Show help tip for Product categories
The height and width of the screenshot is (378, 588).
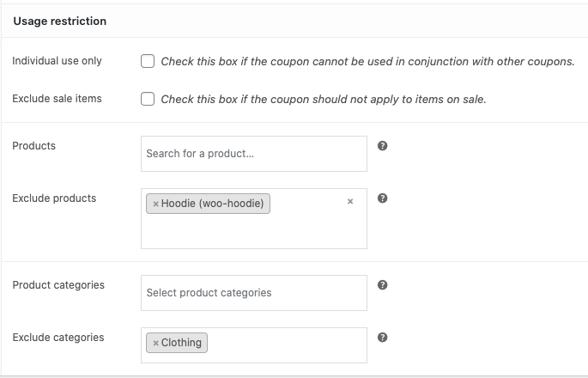click(x=383, y=285)
